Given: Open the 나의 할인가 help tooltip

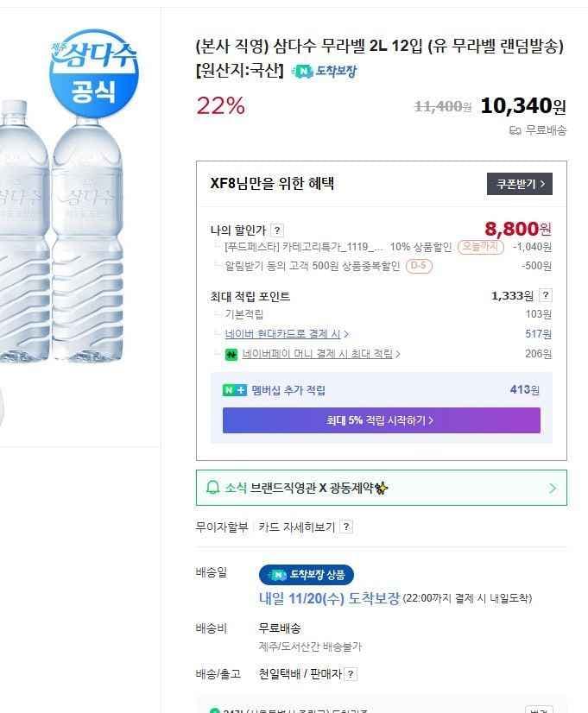Looking at the screenshot, I should 275,230.
